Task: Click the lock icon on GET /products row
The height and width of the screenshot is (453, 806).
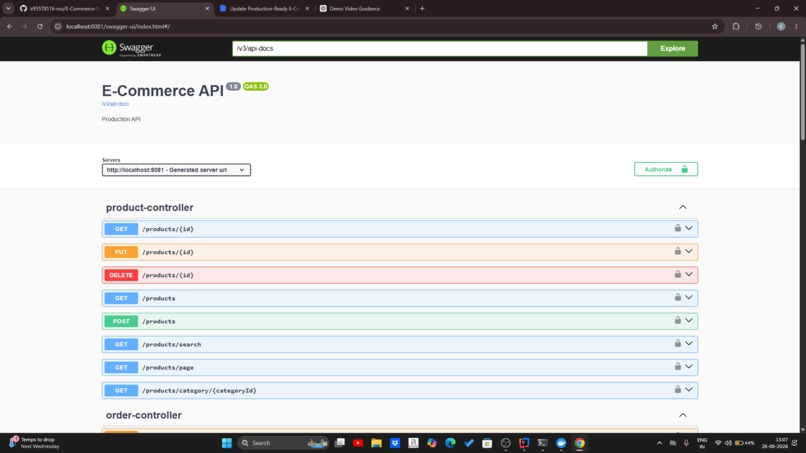Action: pos(677,297)
